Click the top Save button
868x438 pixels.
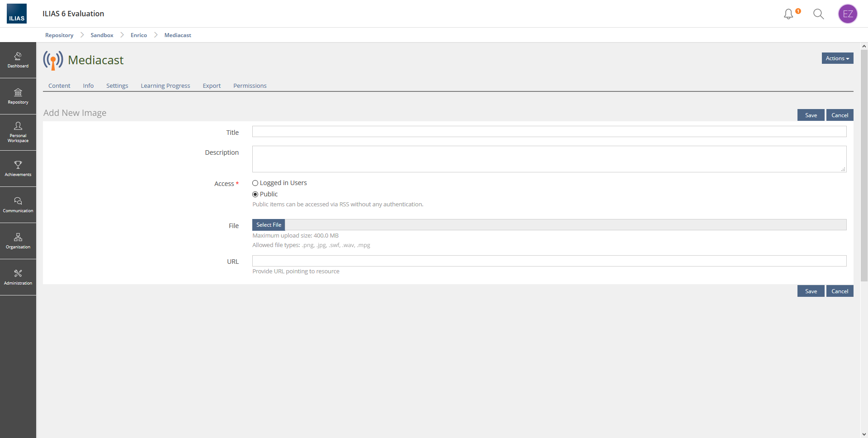tap(811, 115)
